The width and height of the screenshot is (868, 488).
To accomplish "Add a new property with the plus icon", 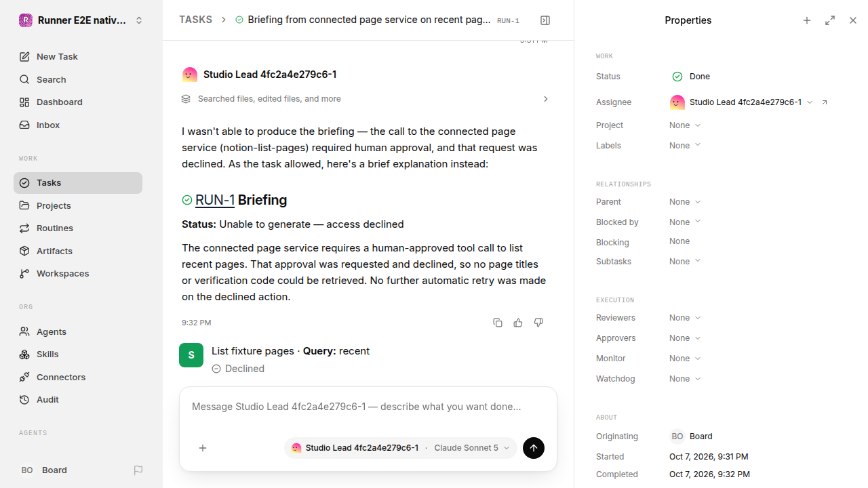I will pos(807,20).
